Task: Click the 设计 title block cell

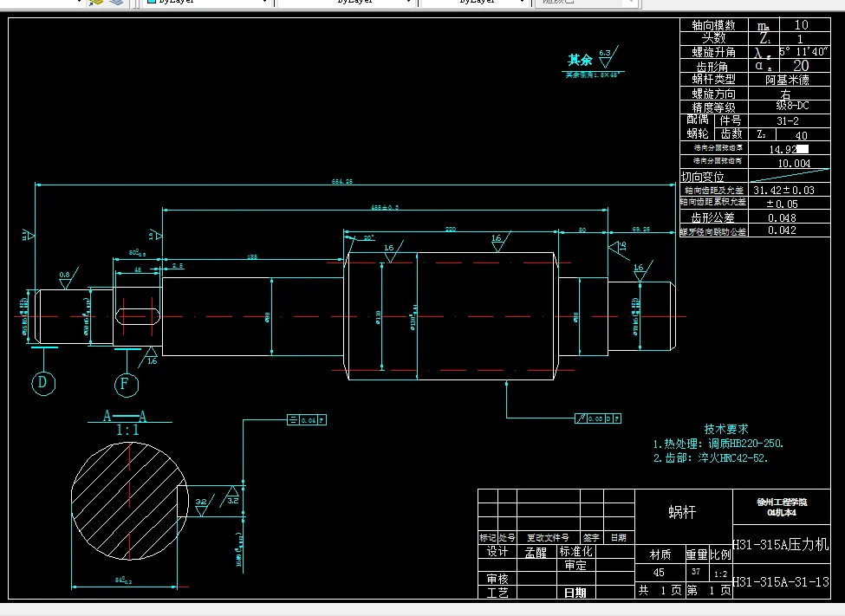Action: (497, 551)
